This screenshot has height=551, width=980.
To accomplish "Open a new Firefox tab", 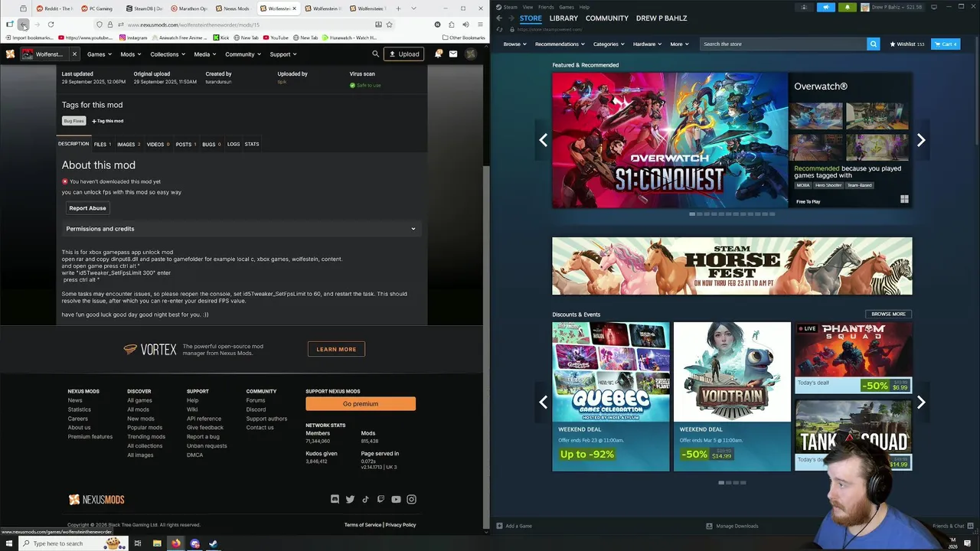I will point(398,8).
